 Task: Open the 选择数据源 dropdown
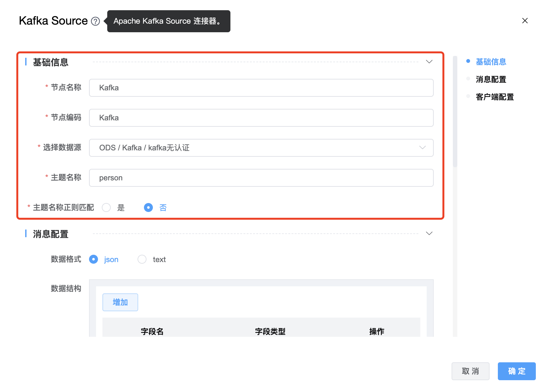[261, 148]
